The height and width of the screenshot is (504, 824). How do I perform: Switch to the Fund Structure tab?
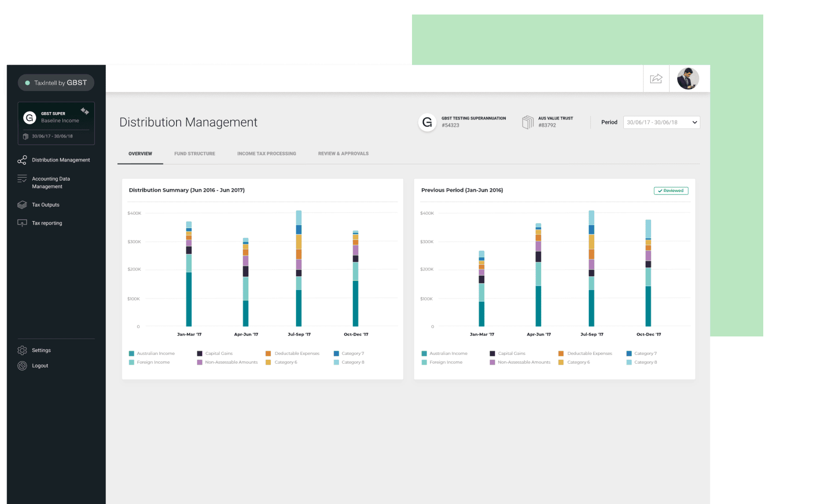(195, 154)
